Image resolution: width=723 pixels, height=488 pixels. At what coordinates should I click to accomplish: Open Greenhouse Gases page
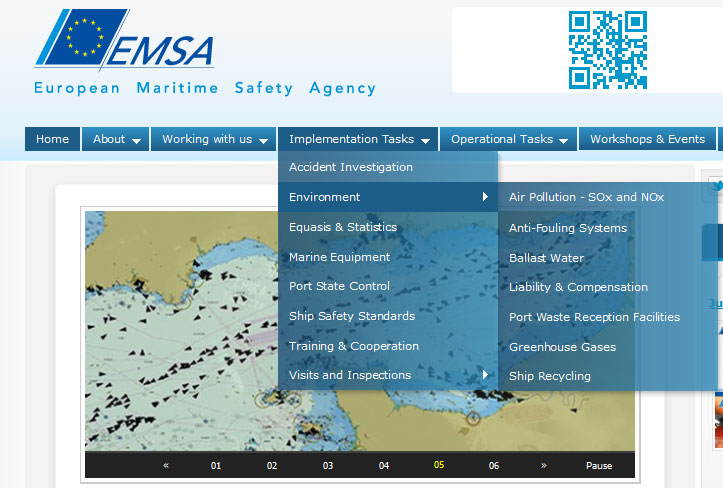(563, 347)
